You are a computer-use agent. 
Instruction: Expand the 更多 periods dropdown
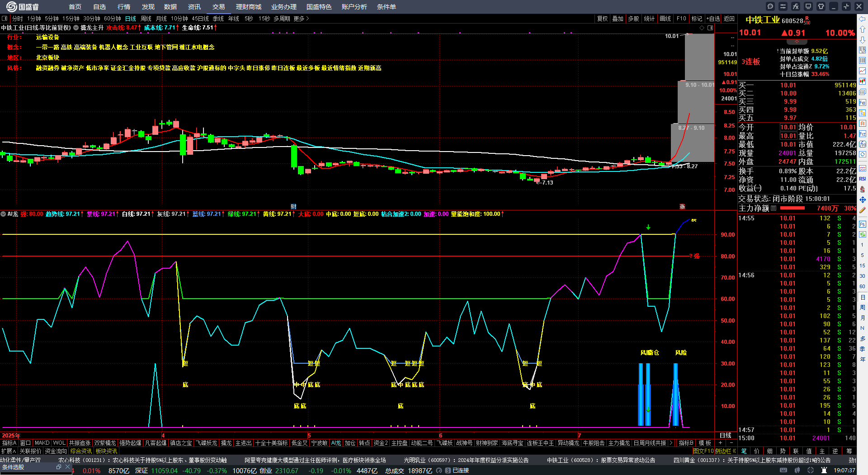[x=301, y=19]
